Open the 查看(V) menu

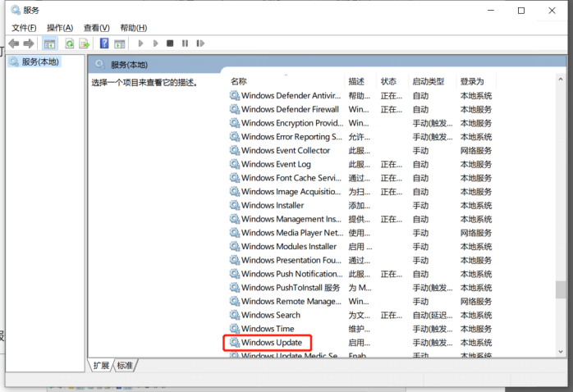[x=96, y=28]
